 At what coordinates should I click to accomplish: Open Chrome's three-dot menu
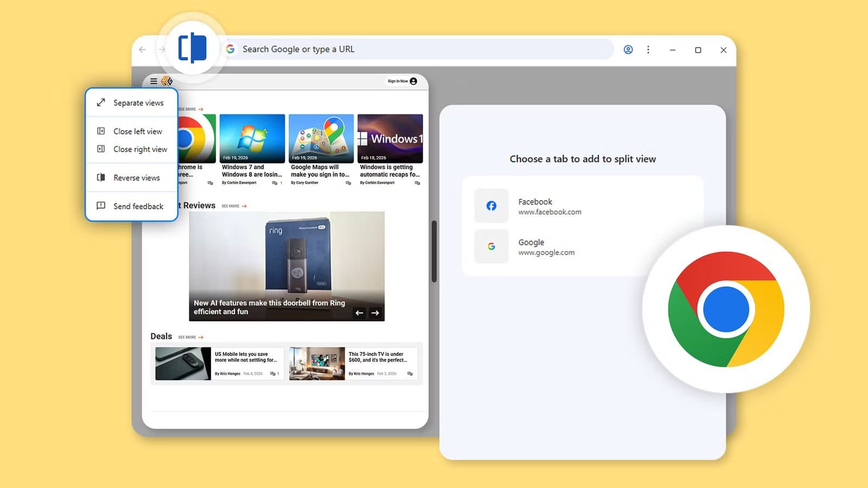point(648,49)
